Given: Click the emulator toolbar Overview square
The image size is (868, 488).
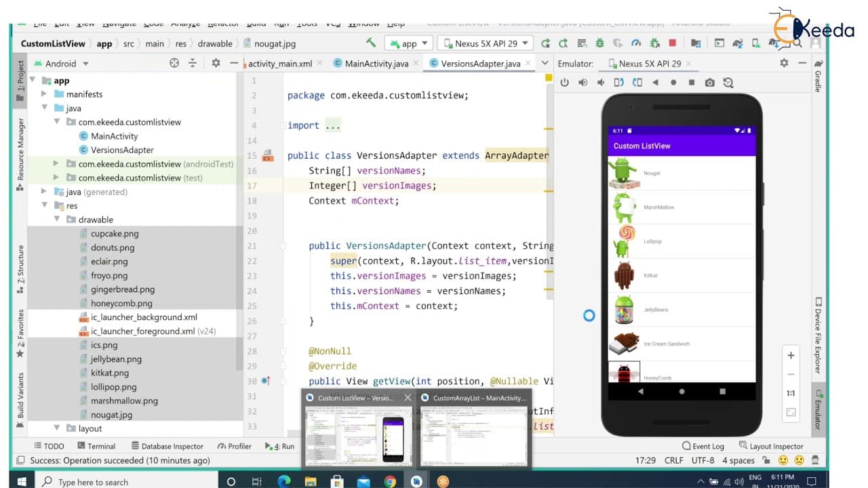Looking at the screenshot, I should (692, 83).
